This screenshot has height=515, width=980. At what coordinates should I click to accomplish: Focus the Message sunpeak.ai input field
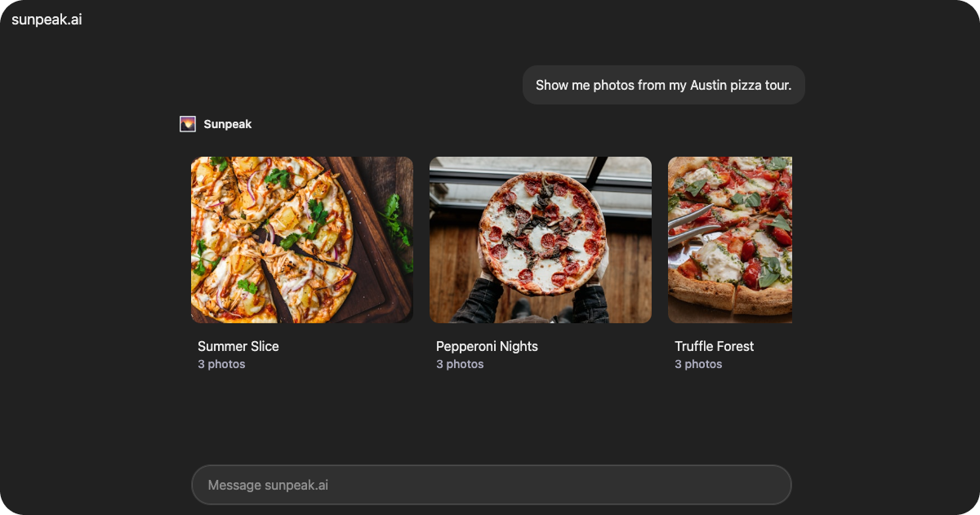[x=491, y=485]
